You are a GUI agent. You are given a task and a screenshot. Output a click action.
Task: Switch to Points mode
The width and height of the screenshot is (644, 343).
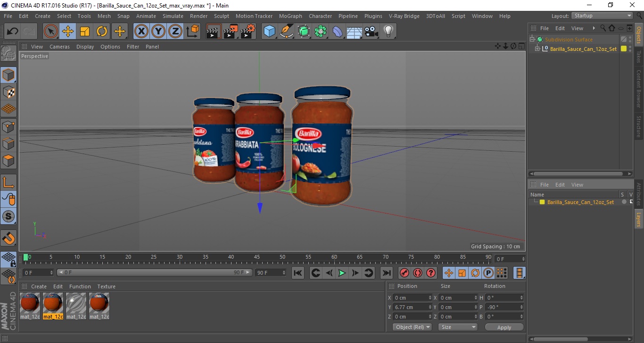pos(8,126)
